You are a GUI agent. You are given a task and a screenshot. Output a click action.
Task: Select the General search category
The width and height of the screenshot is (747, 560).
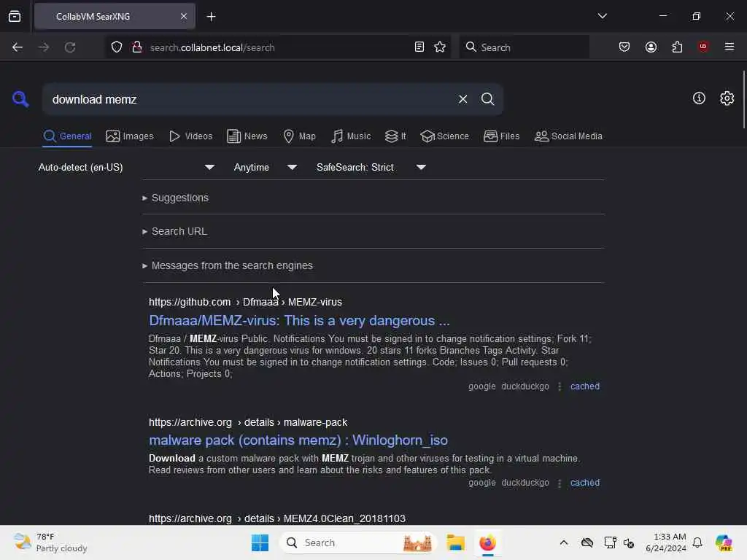click(x=67, y=136)
